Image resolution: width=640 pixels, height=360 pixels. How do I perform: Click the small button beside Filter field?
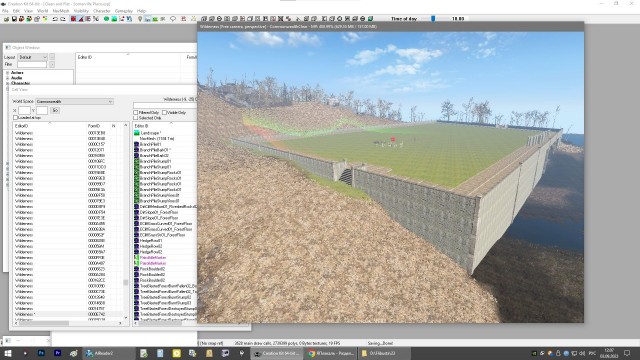pyautogui.click(x=52, y=64)
